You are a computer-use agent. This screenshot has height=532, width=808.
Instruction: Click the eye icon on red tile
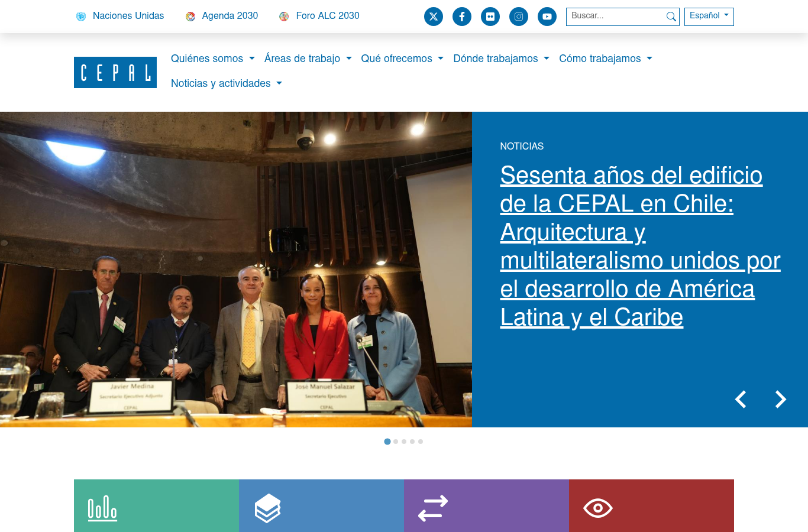[598, 508]
